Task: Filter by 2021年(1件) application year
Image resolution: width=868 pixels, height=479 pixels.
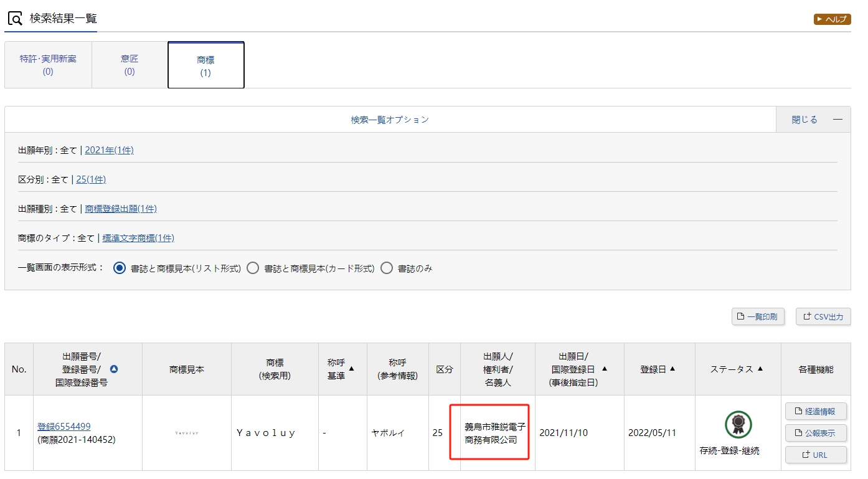Action: 109,150
